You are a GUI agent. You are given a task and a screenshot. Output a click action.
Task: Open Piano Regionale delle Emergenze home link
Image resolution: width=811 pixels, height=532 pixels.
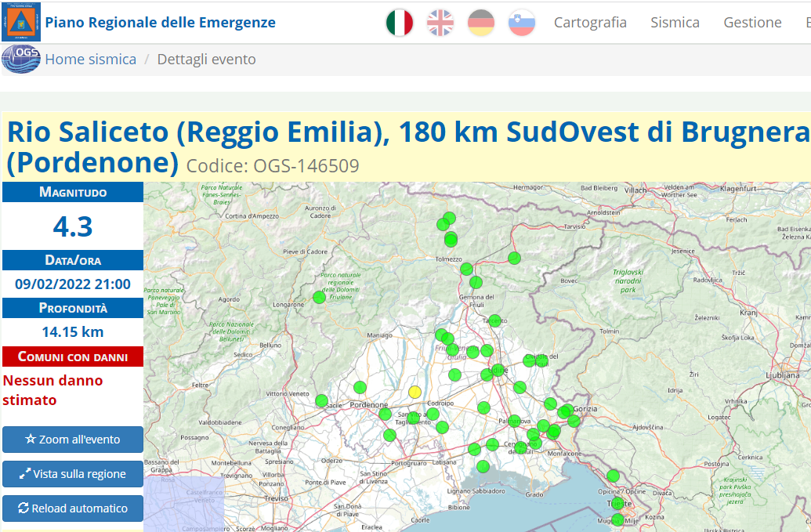[x=160, y=23]
